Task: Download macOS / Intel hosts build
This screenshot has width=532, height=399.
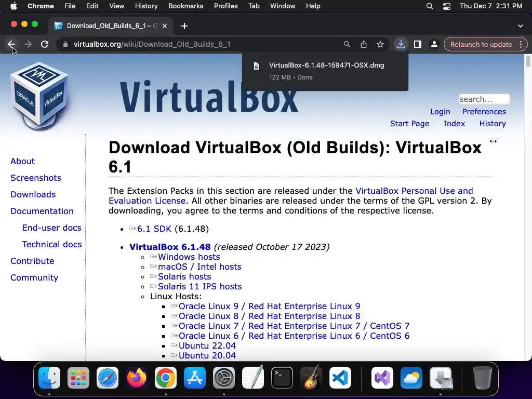Action: pos(199,267)
